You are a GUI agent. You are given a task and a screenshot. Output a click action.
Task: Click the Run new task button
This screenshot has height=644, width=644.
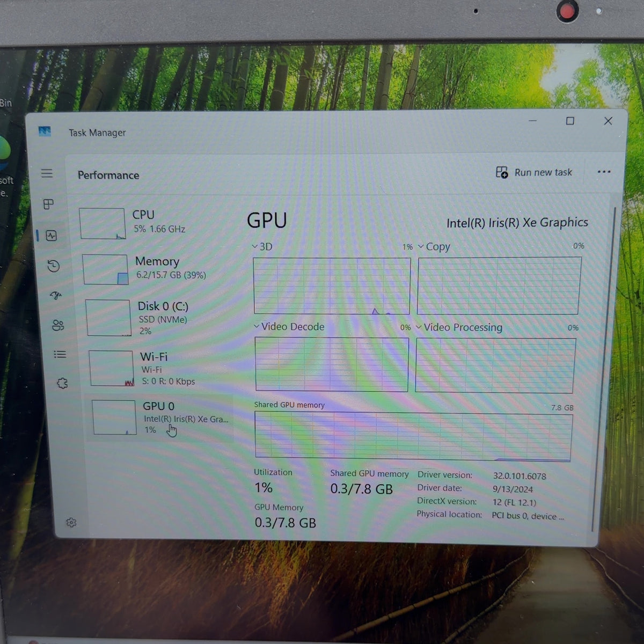pos(534,172)
